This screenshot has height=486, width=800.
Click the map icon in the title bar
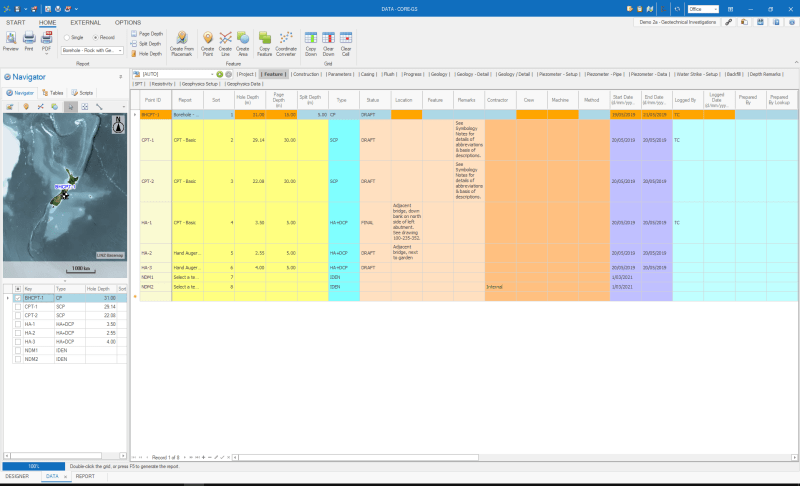[649, 9]
